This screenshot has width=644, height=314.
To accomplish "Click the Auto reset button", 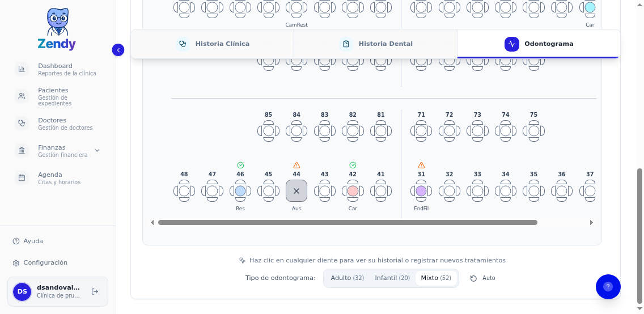I will point(482,278).
